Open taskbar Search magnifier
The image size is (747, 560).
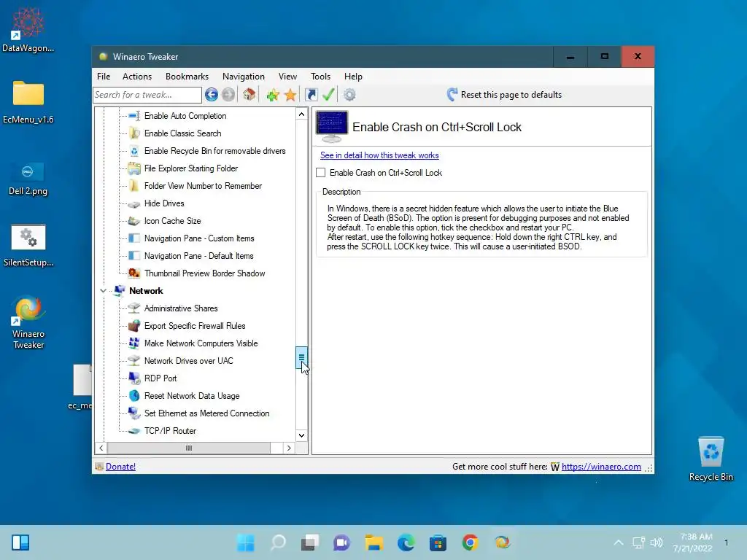point(278,542)
